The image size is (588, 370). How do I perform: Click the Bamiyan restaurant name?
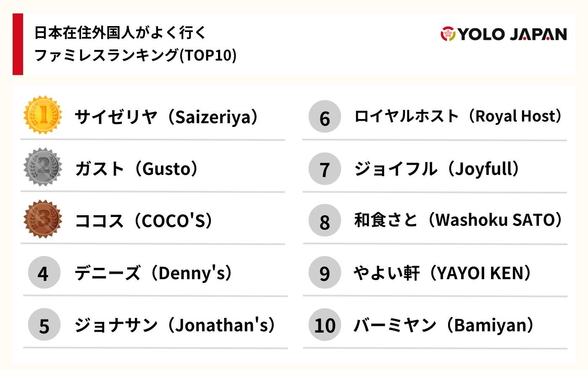(444, 325)
